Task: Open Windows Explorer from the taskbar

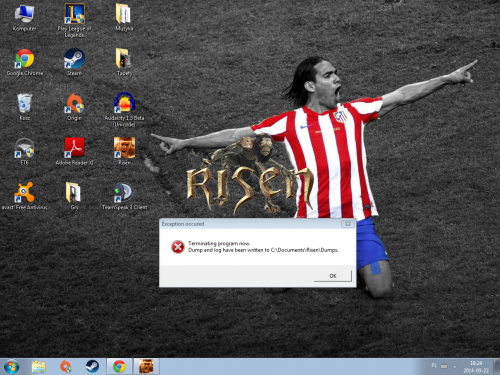Action: (x=39, y=367)
